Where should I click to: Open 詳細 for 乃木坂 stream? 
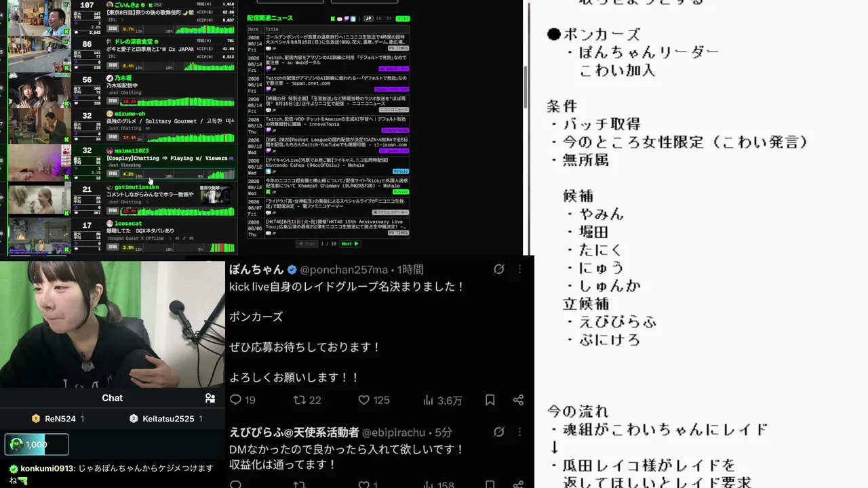tap(113, 101)
